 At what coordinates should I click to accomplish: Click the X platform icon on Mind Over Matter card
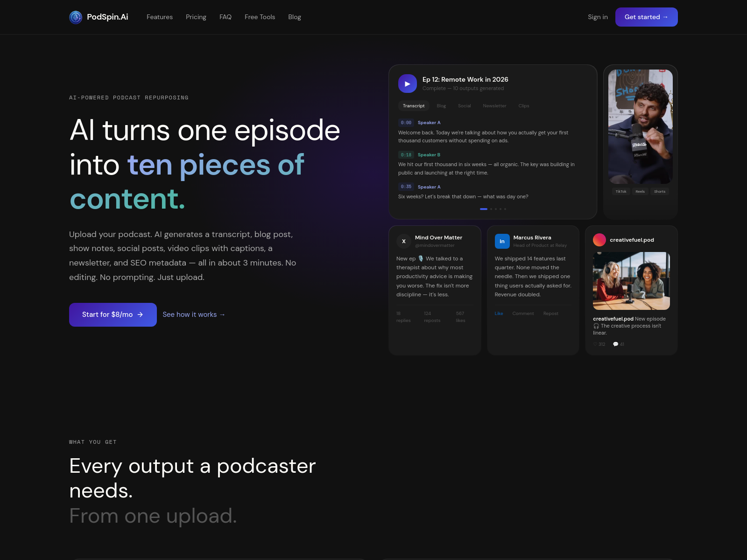click(x=404, y=241)
